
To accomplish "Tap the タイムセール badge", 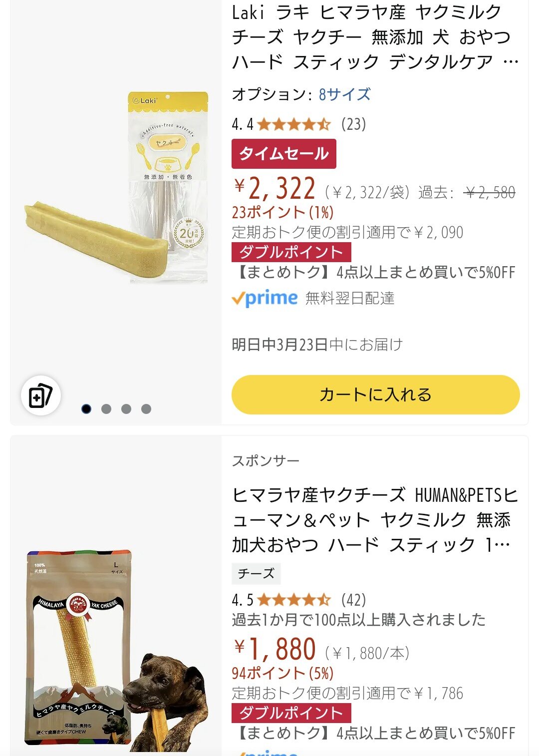I will pyautogui.click(x=283, y=154).
